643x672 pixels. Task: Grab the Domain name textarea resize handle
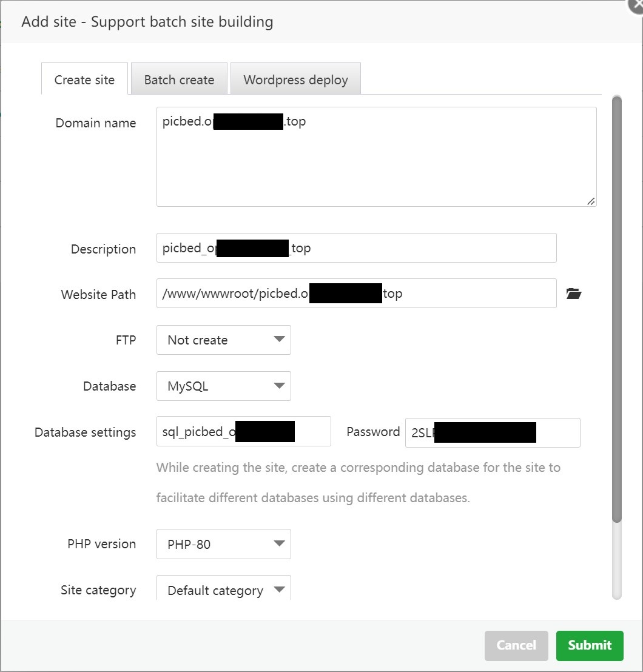point(591,201)
